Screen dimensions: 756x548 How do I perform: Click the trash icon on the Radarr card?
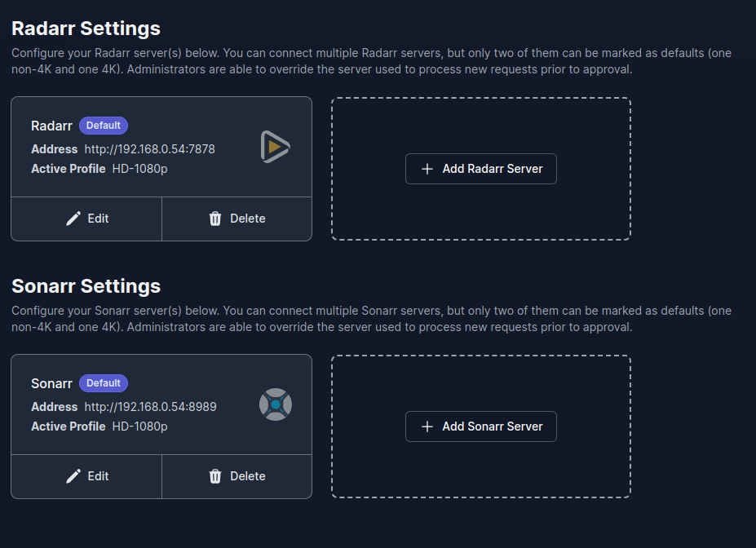214,219
